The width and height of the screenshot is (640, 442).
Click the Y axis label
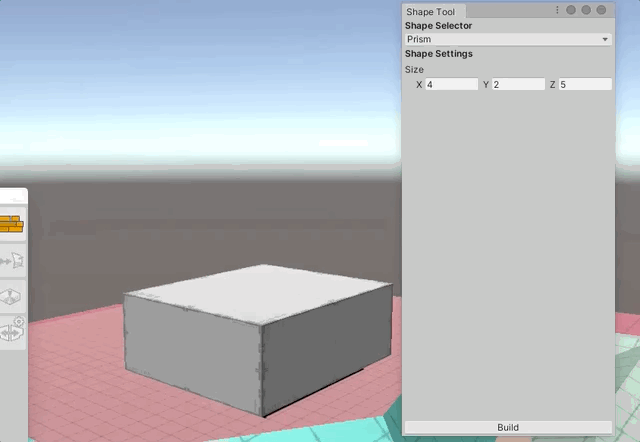click(486, 84)
